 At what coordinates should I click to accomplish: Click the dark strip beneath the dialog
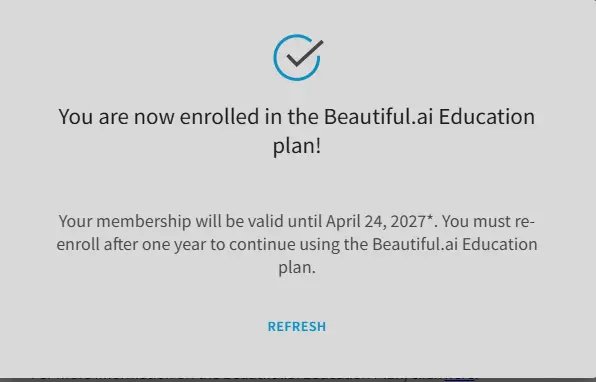pos(298,380)
